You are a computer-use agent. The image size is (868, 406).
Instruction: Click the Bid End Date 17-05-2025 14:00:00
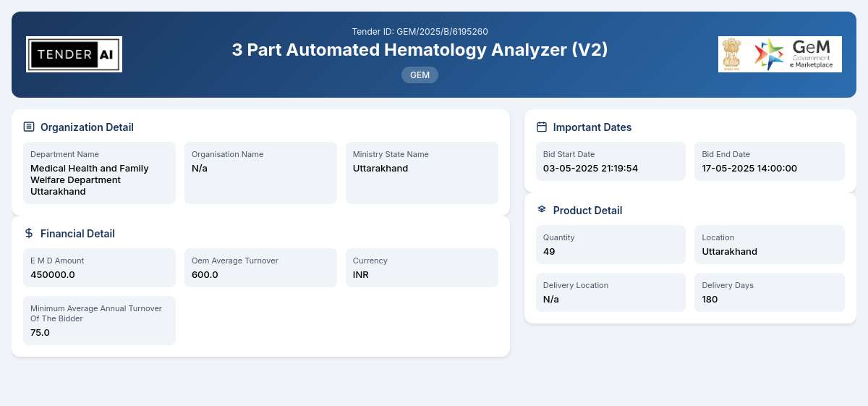[x=749, y=169]
